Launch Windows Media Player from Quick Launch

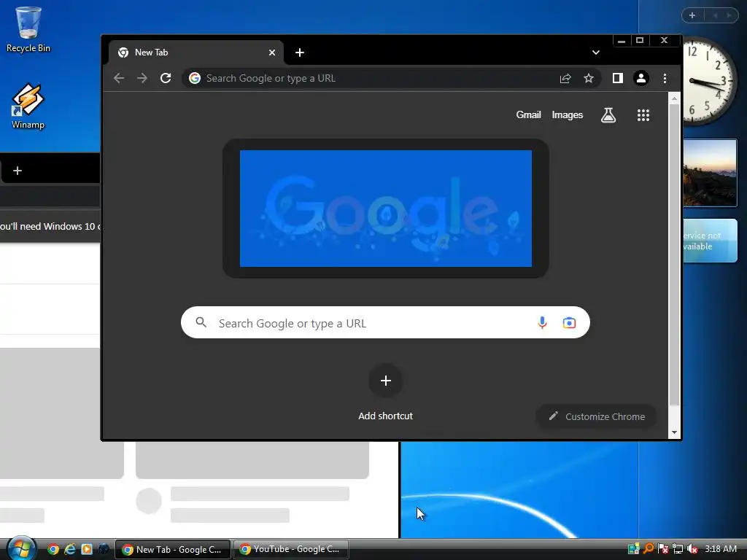tap(87, 549)
